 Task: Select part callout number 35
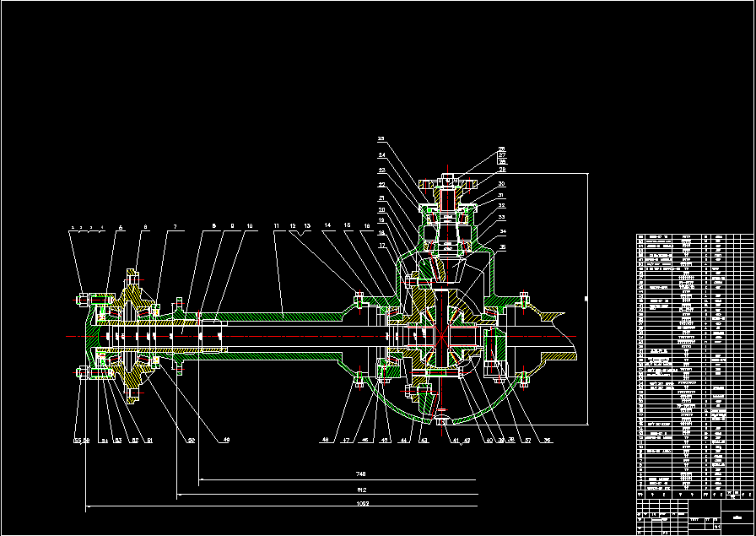click(503, 248)
